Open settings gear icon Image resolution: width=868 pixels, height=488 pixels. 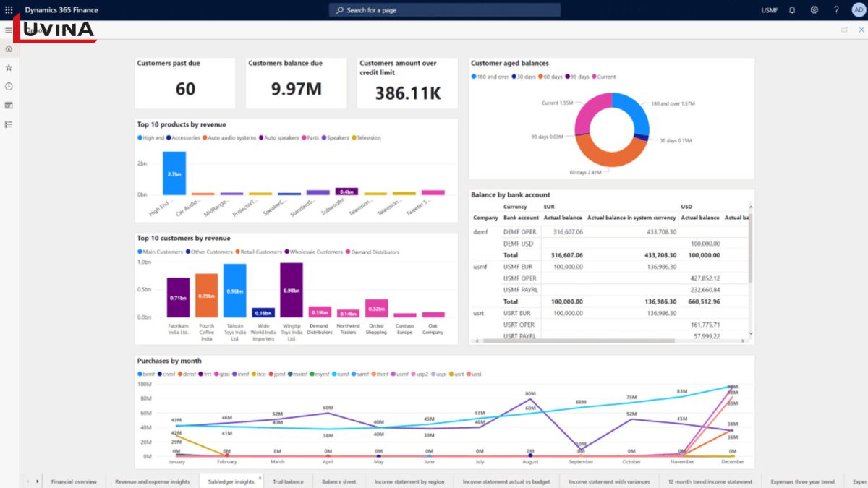(x=814, y=10)
